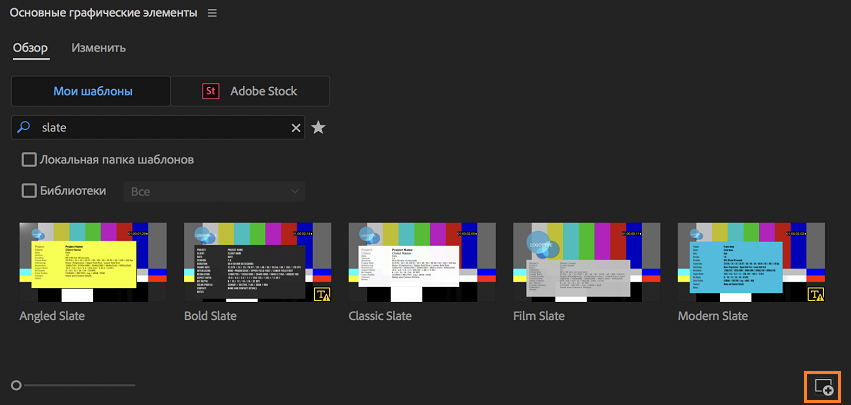Screen dimensions: 851x405
Task: Click the install Motion Graphics template icon
Action: coord(823,387)
